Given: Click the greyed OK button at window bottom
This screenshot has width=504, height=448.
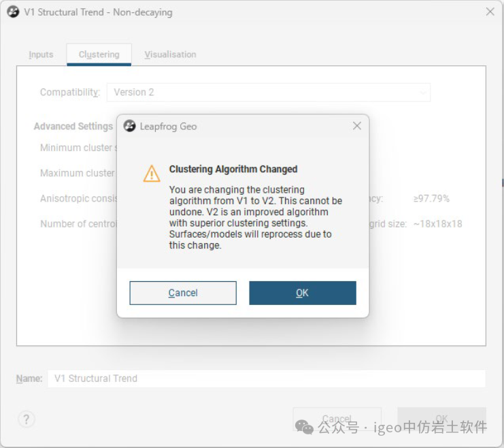Looking at the screenshot, I should (x=441, y=419).
